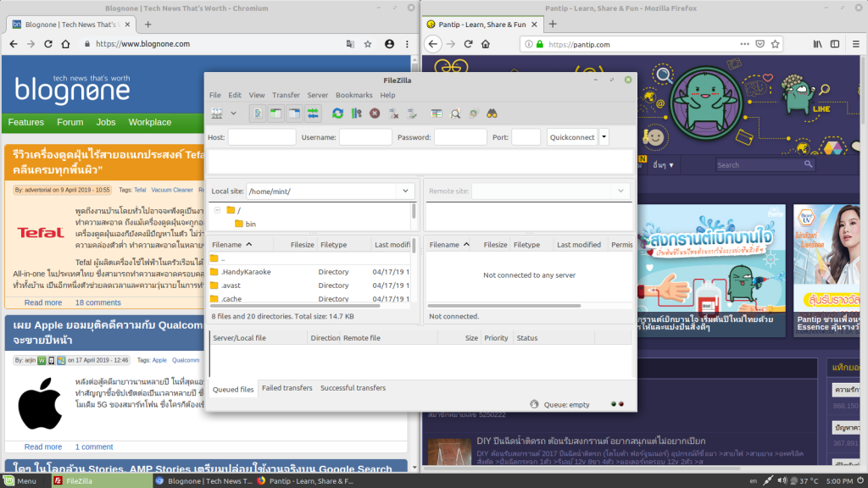
Task: Toggle the message log view
Action: [259, 113]
